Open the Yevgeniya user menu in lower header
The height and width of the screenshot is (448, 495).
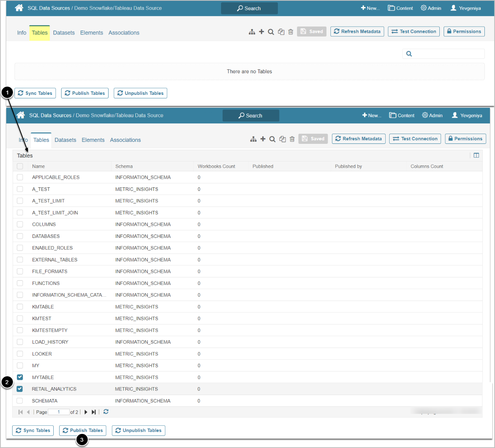(467, 115)
